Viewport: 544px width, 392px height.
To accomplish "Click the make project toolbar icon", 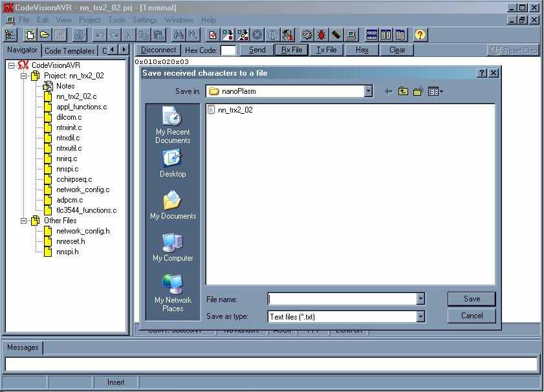I will click(243, 35).
